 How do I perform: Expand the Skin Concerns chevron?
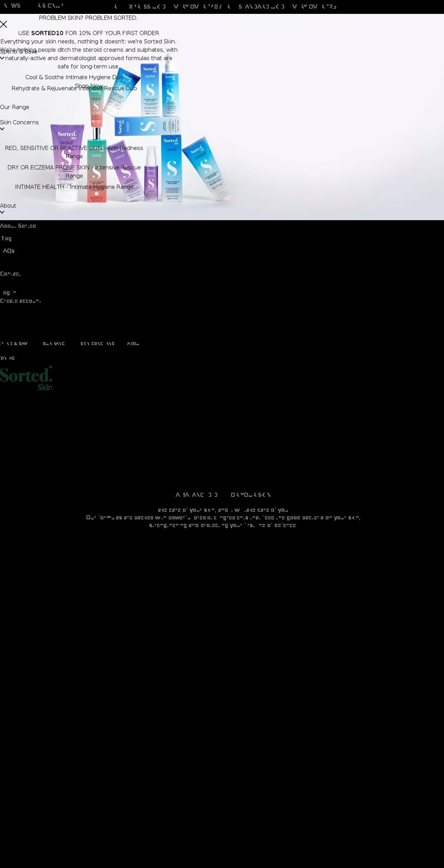(2, 129)
